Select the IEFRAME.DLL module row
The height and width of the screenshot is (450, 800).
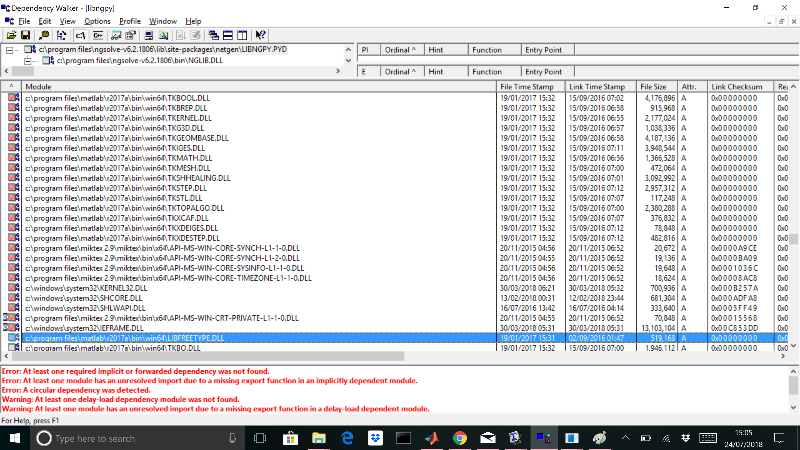point(394,328)
